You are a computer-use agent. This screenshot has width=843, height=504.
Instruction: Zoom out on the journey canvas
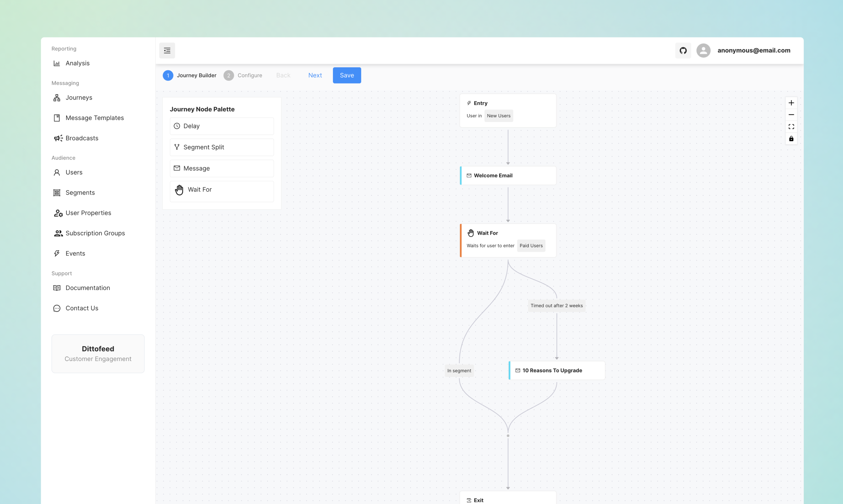[x=791, y=115]
